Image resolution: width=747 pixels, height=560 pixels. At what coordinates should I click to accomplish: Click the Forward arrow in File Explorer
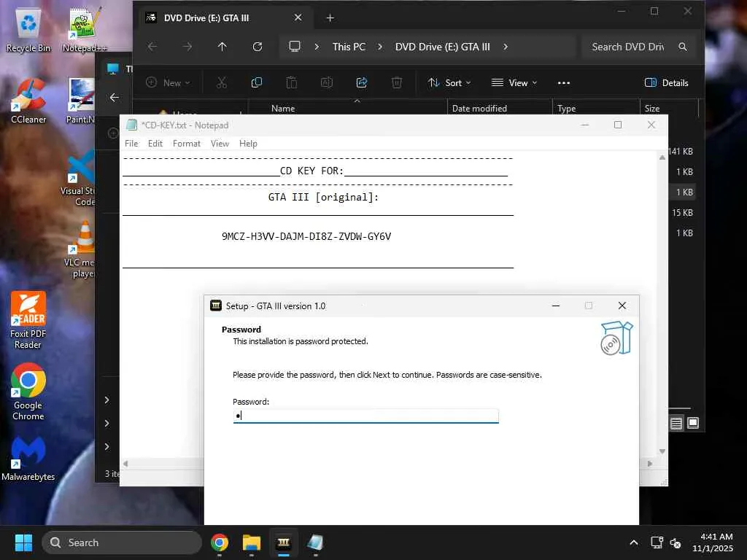187,47
